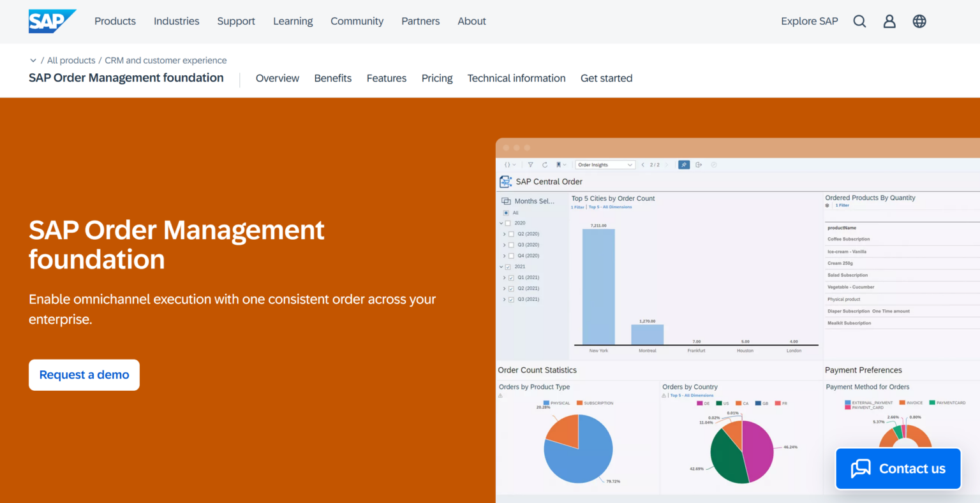Click the blue pin icon in dashboard toolbar
This screenshot has width=980, height=503.
point(683,164)
